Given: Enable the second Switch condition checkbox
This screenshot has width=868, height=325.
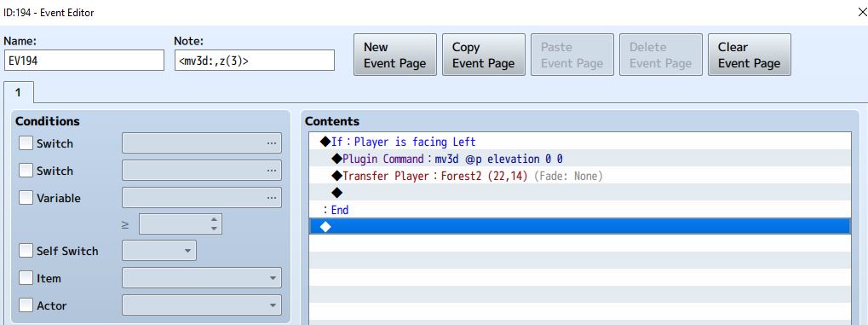Looking at the screenshot, I should tap(26, 171).
